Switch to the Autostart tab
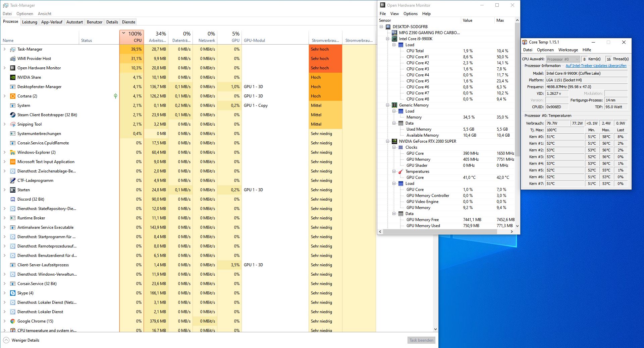 click(74, 22)
